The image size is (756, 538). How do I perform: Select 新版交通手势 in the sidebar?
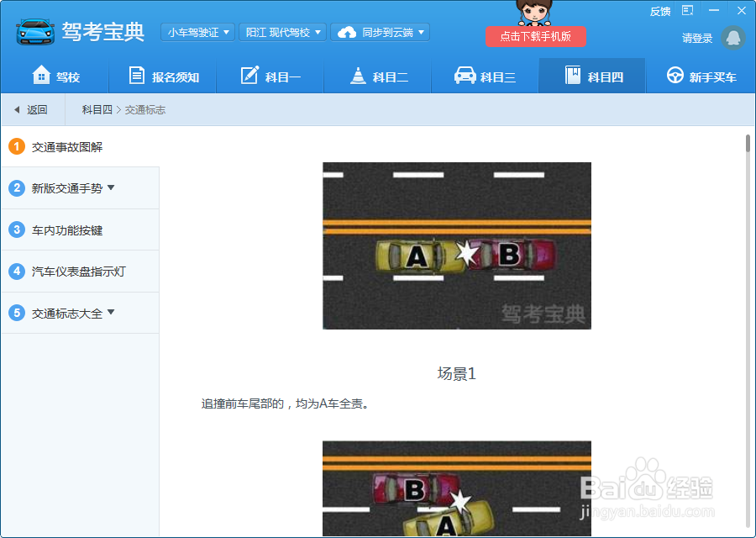(x=80, y=188)
